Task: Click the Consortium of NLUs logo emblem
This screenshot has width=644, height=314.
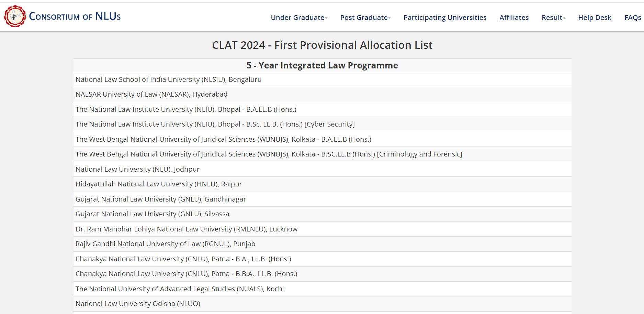Action: point(15,16)
